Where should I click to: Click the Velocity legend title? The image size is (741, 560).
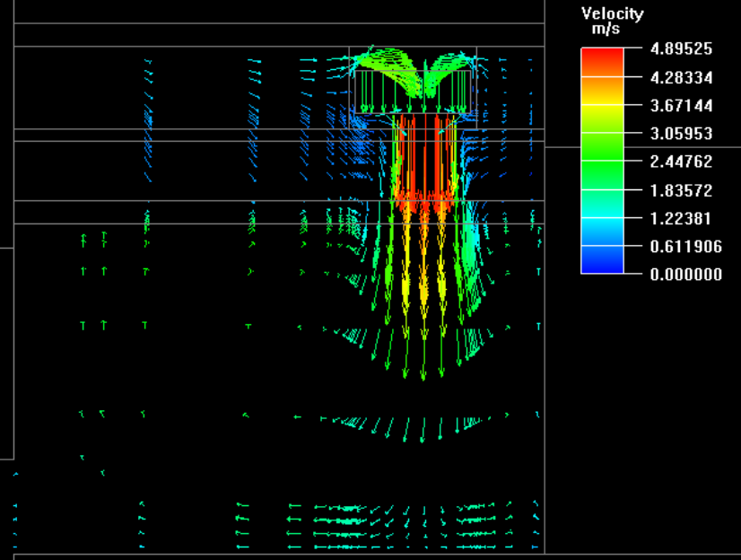[x=612, y=13]
